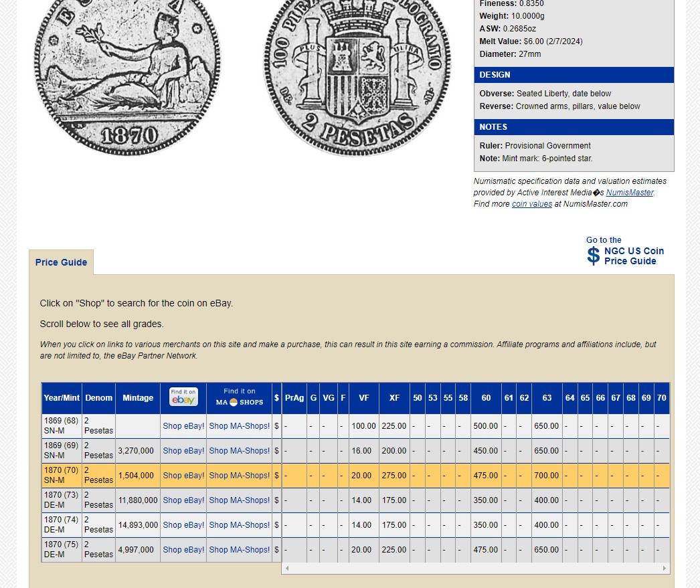Open the coin values link
700x588 pixels.
pos(531,204)
